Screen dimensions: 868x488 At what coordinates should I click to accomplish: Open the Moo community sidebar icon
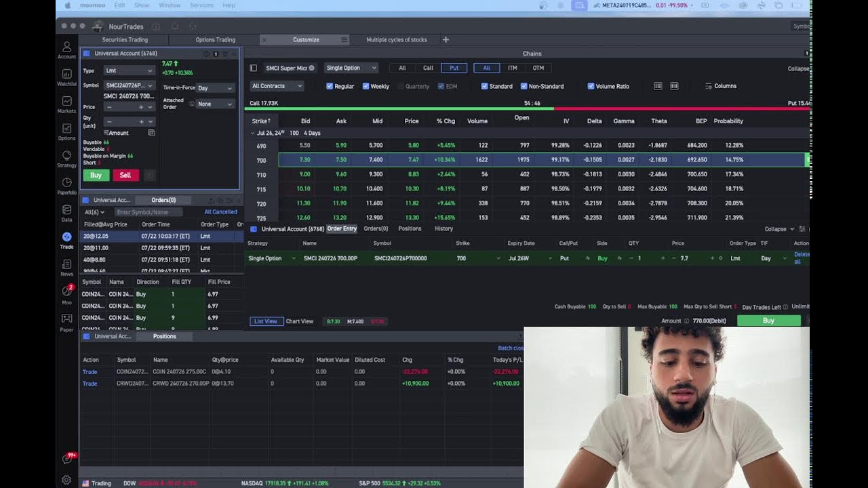pos(66,295)
